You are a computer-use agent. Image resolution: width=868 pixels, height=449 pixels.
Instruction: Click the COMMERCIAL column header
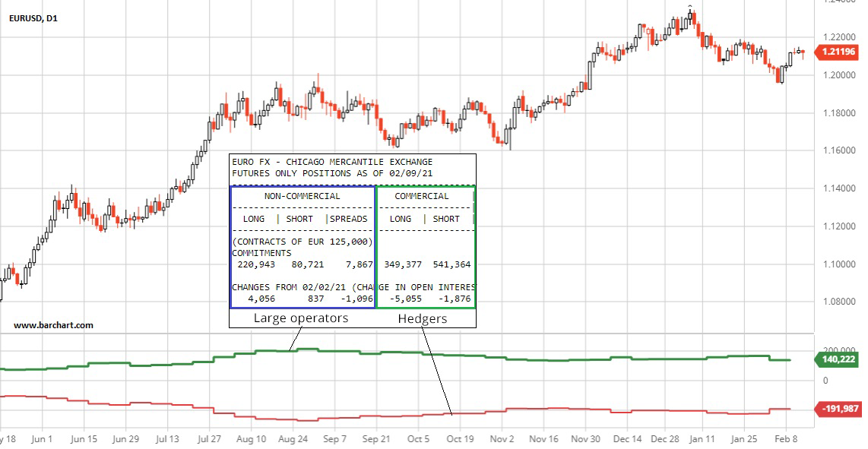422,196
